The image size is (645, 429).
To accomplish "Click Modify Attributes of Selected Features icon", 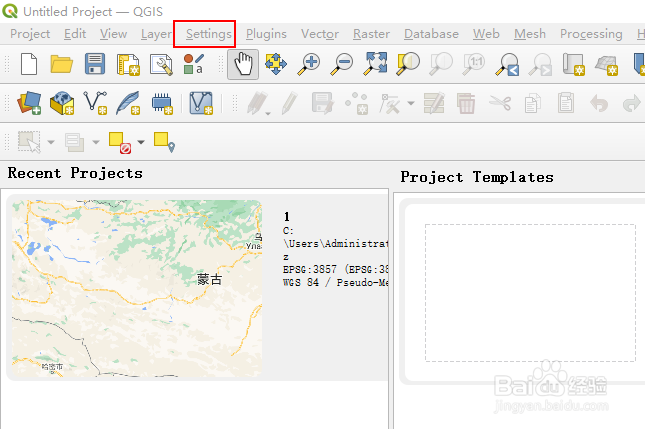I will [x=434, y=103].
